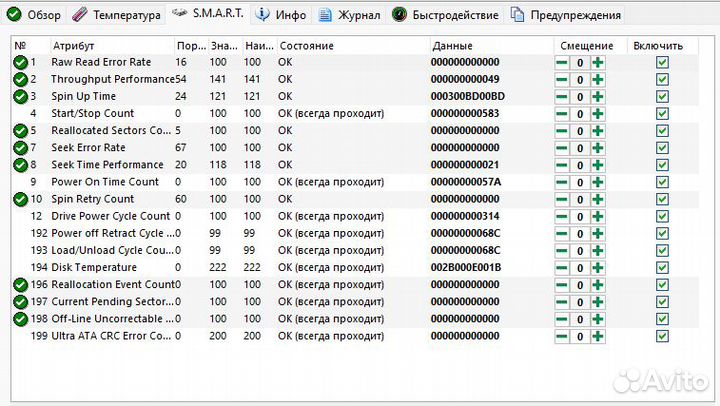Decrease offset for Seek Error Rate row
The height and width of the screenshot is (406, 720).
(562, 148)
